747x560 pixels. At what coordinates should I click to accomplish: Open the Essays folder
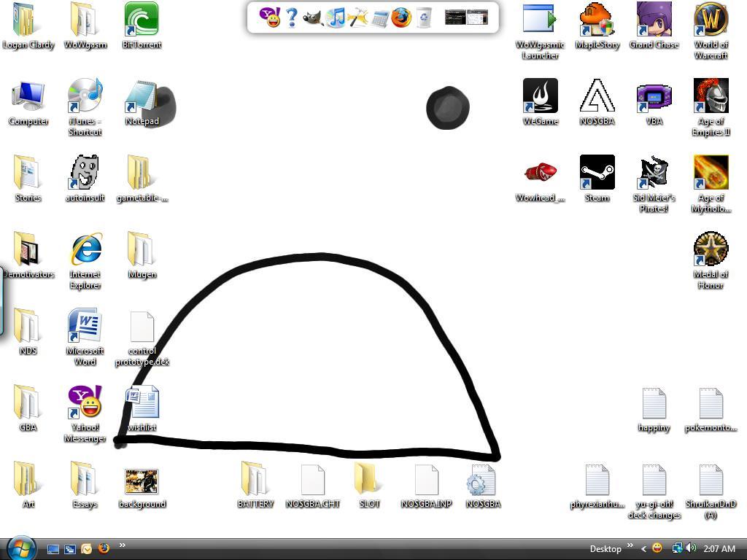[x=85, y=485]
